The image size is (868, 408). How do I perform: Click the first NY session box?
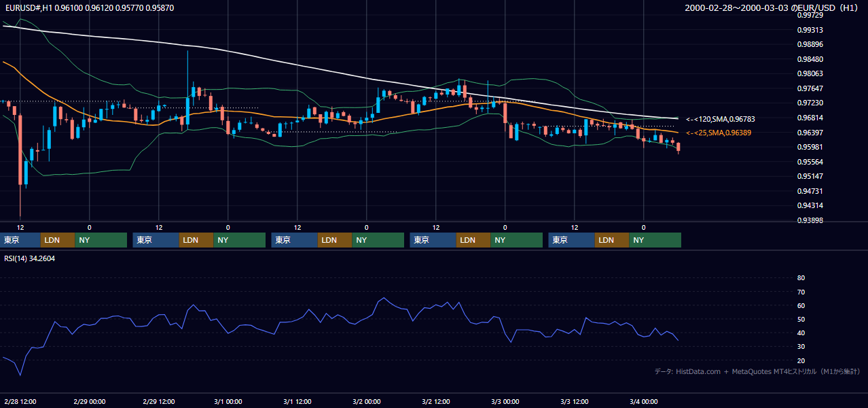pyautogui.click(x=101, y=240)
